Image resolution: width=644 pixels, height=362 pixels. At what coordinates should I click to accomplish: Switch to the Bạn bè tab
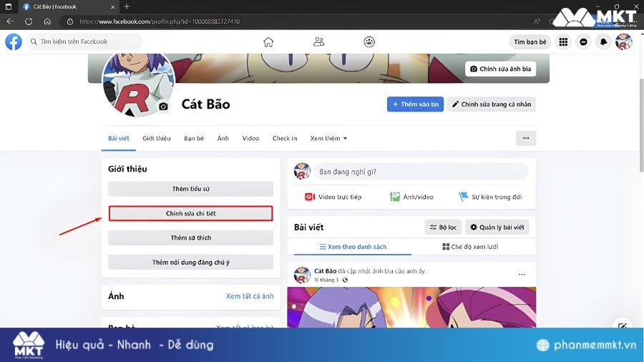click(194, 138)
